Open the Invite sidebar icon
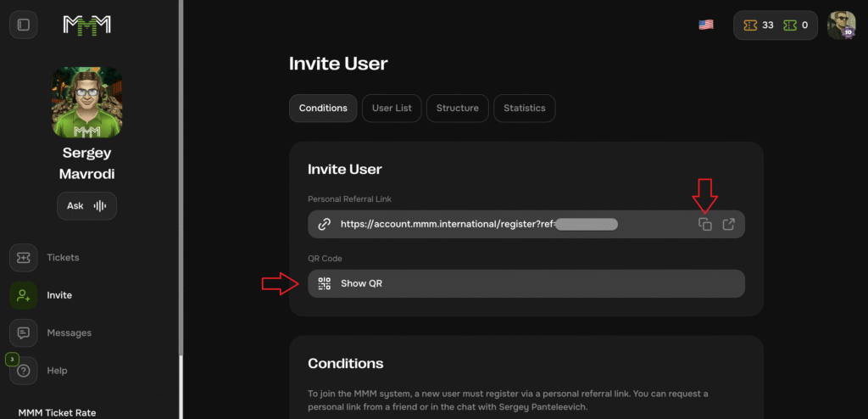This screenshot has height=419, width=868. point(24,295)
